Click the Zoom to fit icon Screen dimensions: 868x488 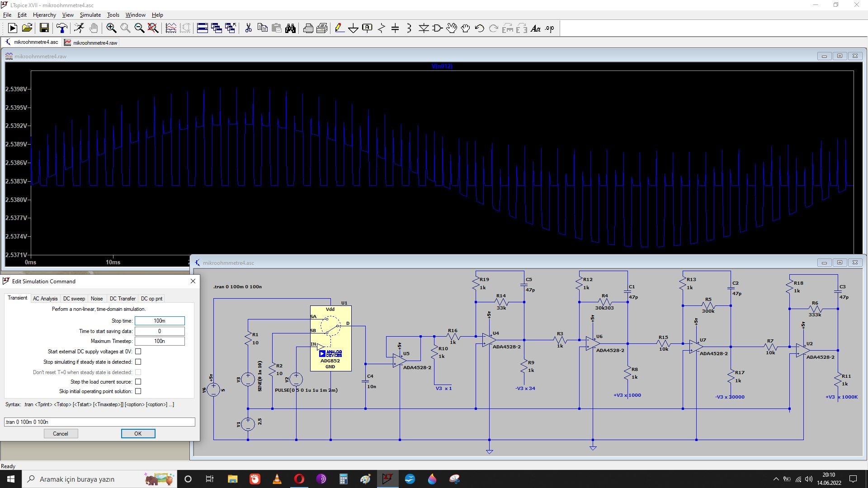[x=153, y=28]
